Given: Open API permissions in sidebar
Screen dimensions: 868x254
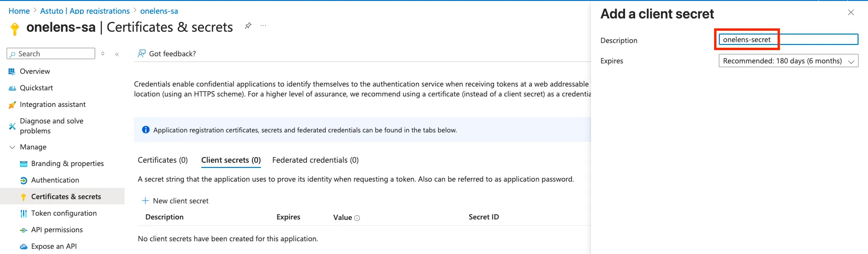Looking at the screenshot, I should (57, 230).
